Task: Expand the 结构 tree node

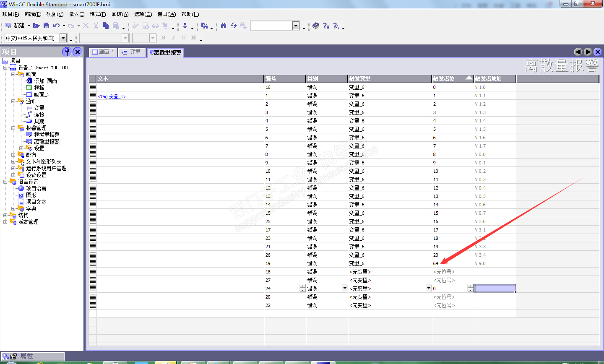Action: (x=5, y=215)
